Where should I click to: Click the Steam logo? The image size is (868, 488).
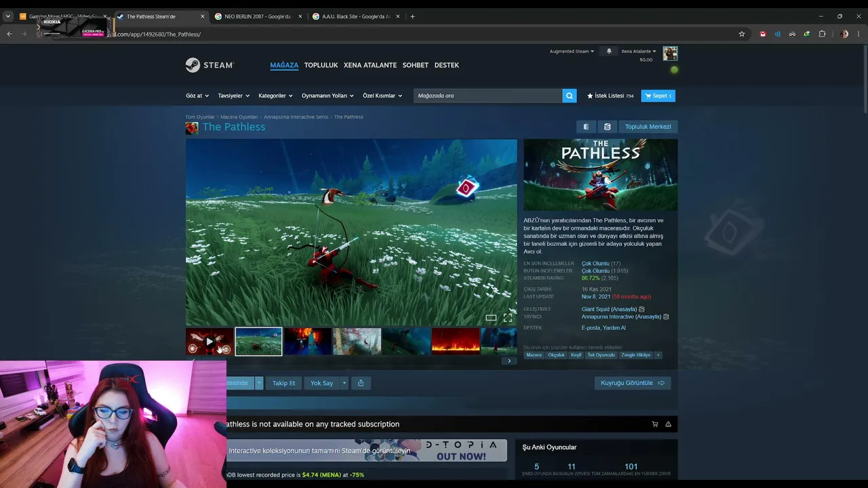210,65
